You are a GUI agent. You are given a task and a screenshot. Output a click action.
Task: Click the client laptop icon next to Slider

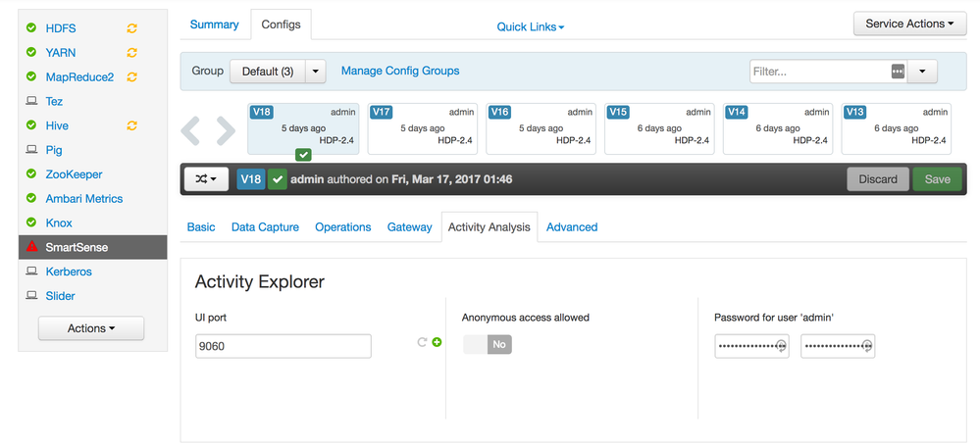coord(30,296)
